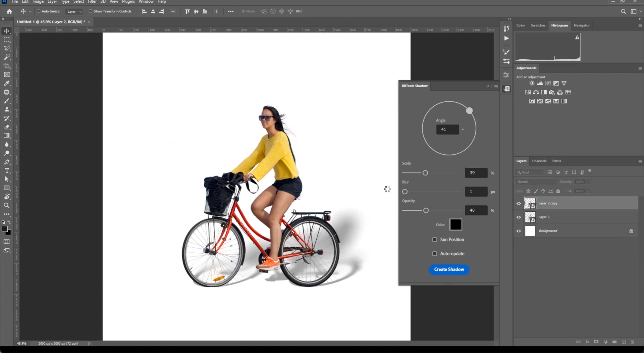Switch to the Channels tab

coord(539,161)
